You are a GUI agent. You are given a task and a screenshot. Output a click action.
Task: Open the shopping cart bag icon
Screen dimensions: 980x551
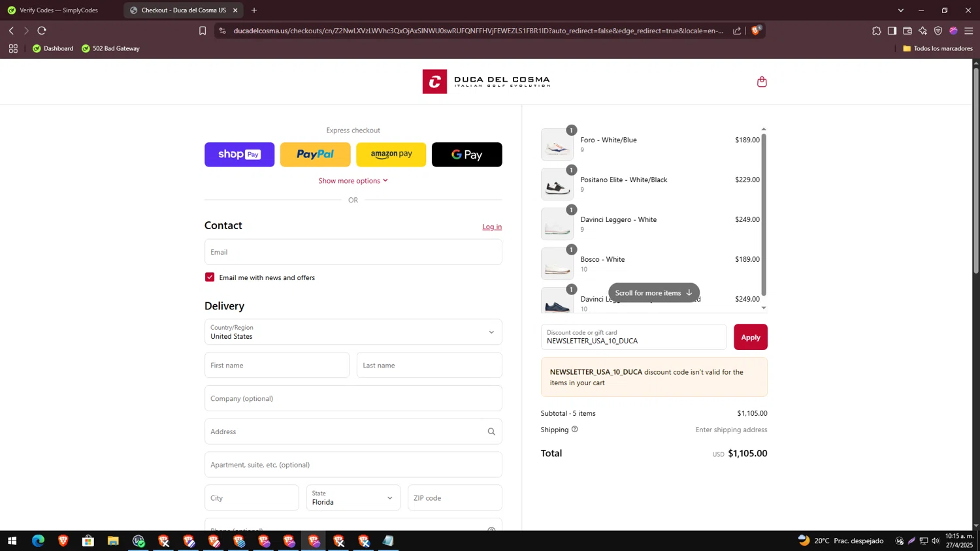(x=762, y=82)
